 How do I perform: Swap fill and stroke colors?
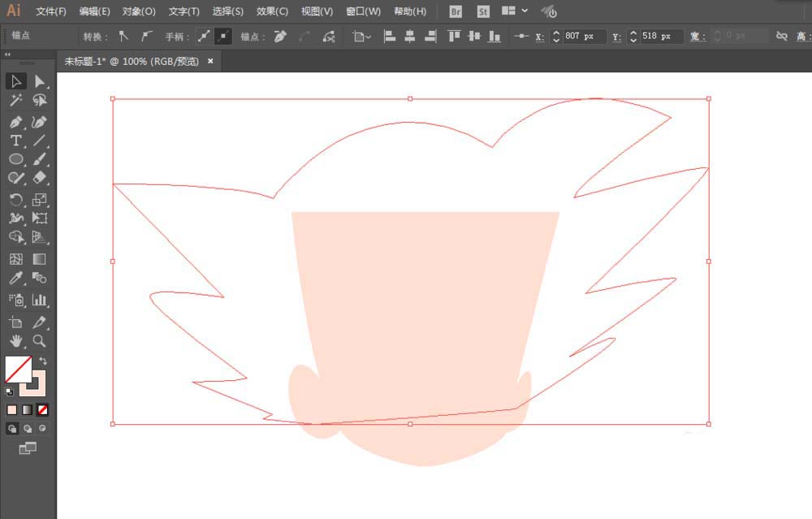tap(43, 361)
